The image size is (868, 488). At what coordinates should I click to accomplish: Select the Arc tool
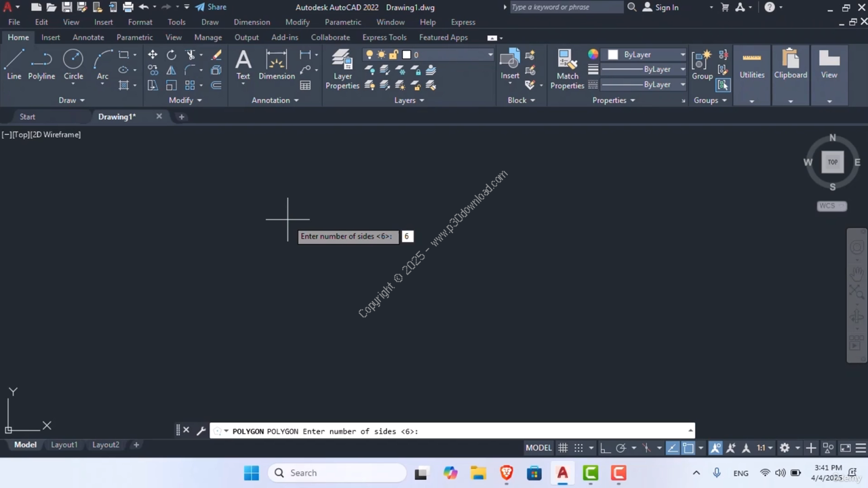point(102,65)
